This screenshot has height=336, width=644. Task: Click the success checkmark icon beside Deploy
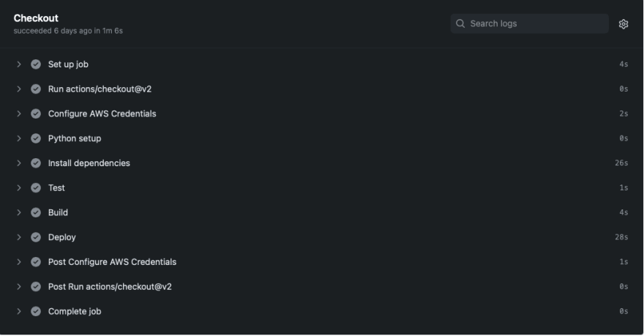pos(36,237)
